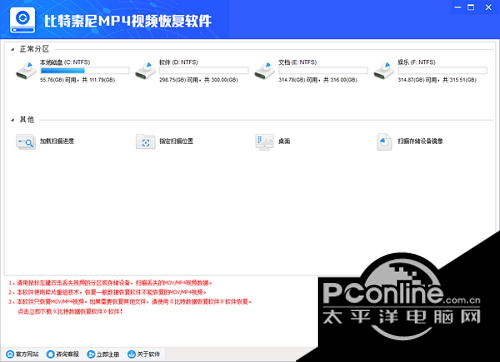Image resolution: width=500 pixels, height=362 pixels.
Task: Click the 立即注册 register now button
Action: (103, 354)
